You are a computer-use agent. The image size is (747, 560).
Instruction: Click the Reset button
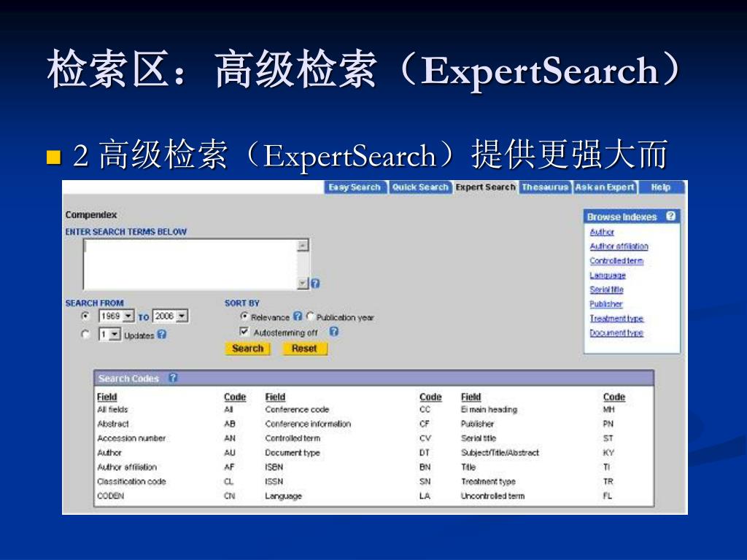point(304,349)
